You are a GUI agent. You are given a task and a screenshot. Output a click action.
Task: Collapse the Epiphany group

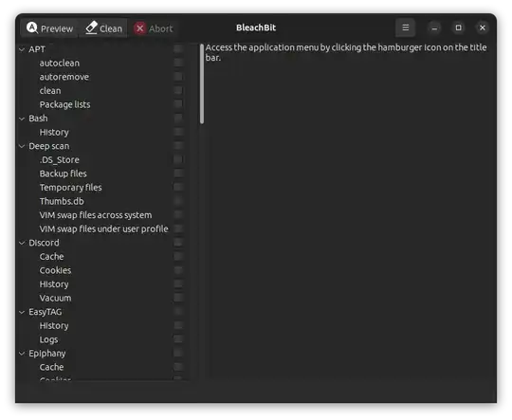22,354
